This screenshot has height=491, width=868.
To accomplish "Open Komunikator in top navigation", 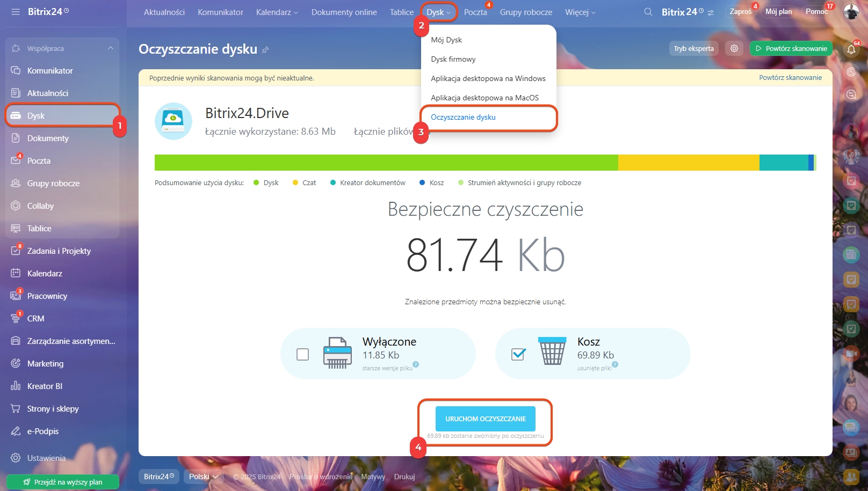I will [220, 12].
